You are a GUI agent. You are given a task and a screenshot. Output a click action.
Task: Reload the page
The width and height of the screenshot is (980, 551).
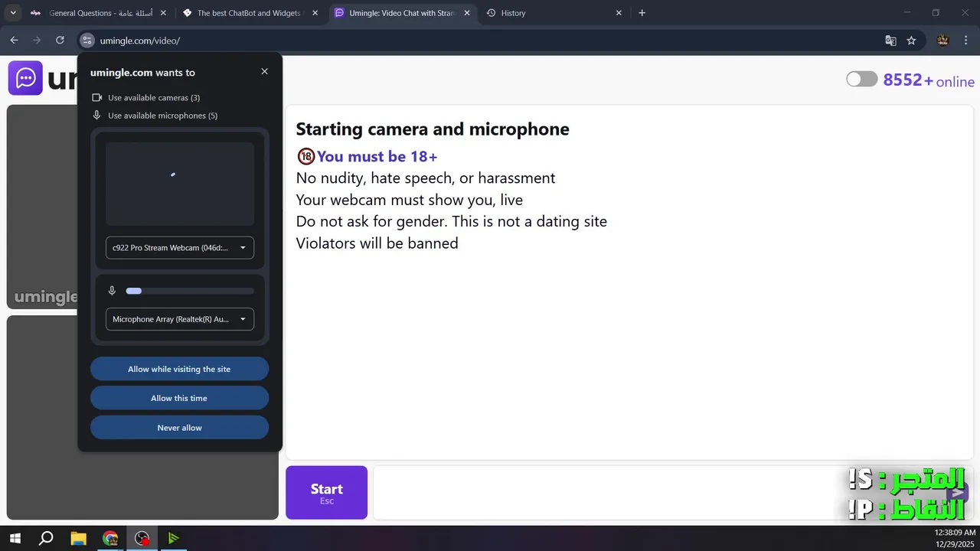60,41
